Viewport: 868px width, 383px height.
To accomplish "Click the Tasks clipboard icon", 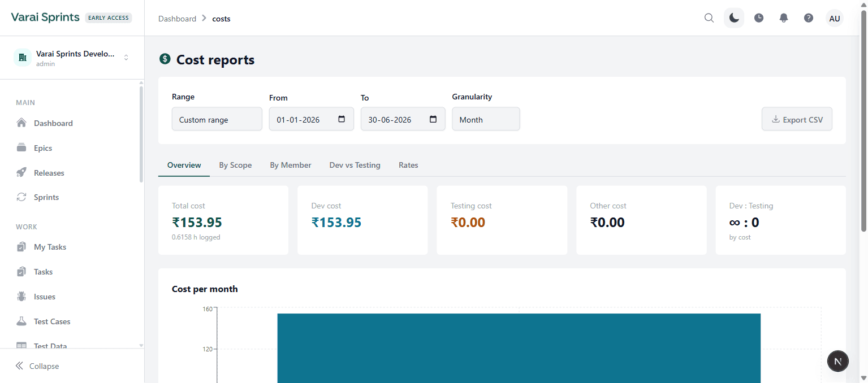I will 21,272.
